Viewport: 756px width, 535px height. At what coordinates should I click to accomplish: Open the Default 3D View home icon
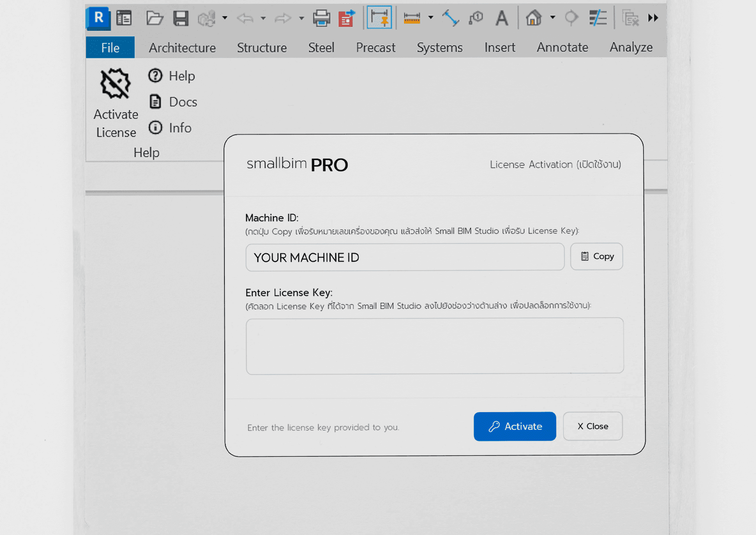pyautogui.click(x=534, y=18)
